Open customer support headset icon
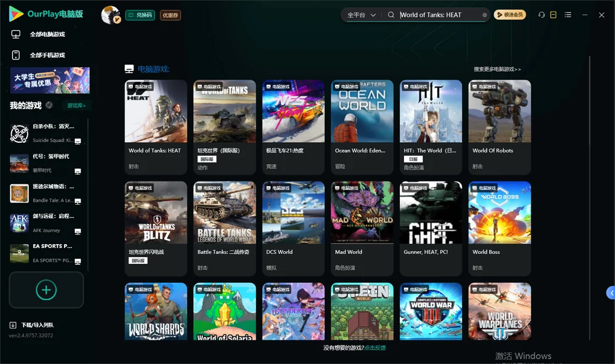 point(541,15)
